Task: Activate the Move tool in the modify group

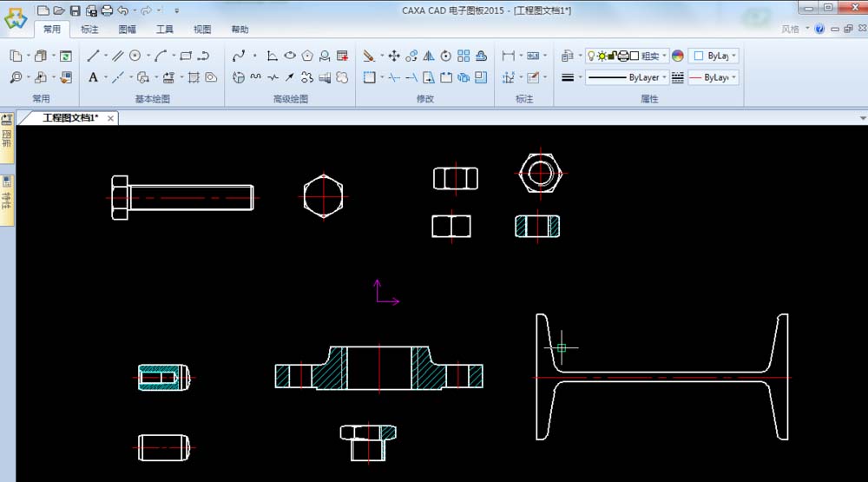Action: pyautogui.click(x=393, y=56)
